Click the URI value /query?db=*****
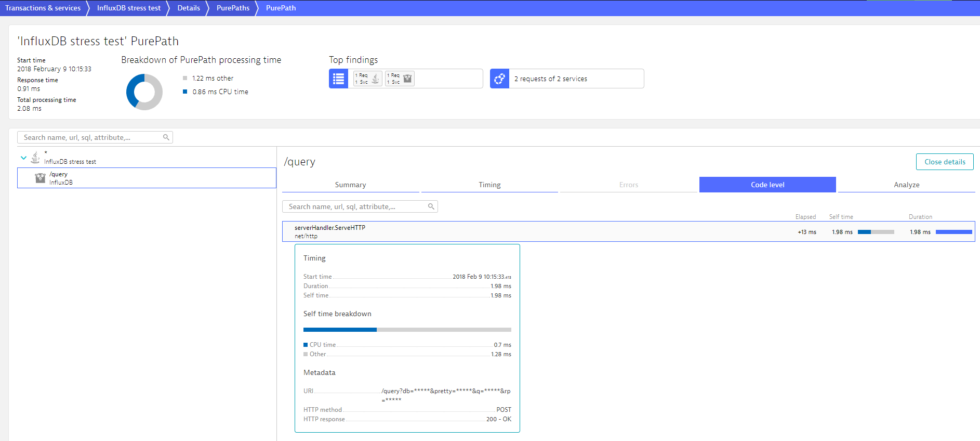980x441 pixels. click(446, 395)
